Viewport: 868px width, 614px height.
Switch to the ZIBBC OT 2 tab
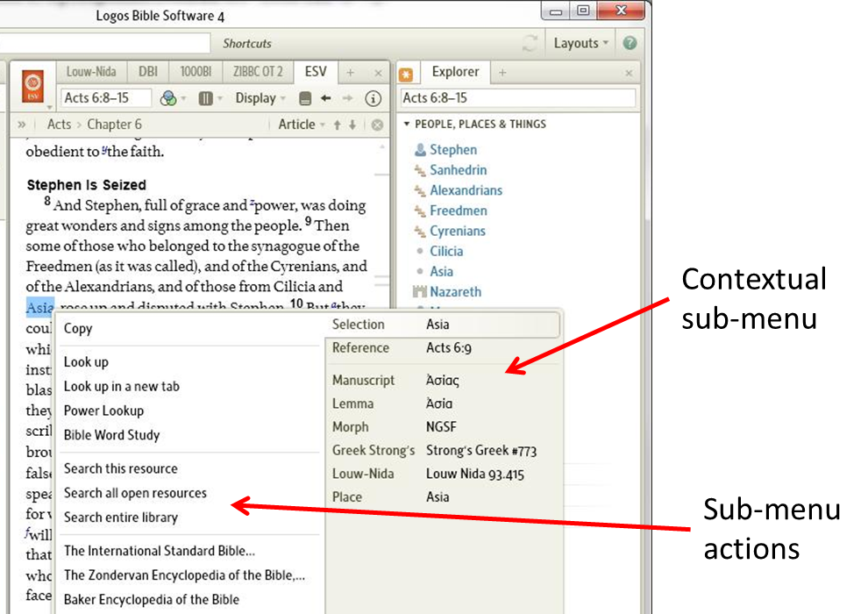258,72
